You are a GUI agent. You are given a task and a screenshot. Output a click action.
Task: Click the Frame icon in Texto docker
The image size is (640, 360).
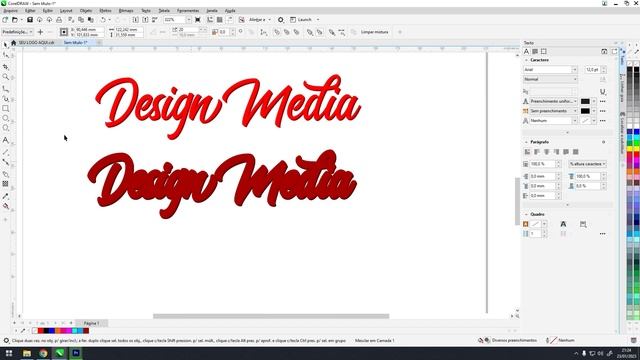(x=544, y=51)
